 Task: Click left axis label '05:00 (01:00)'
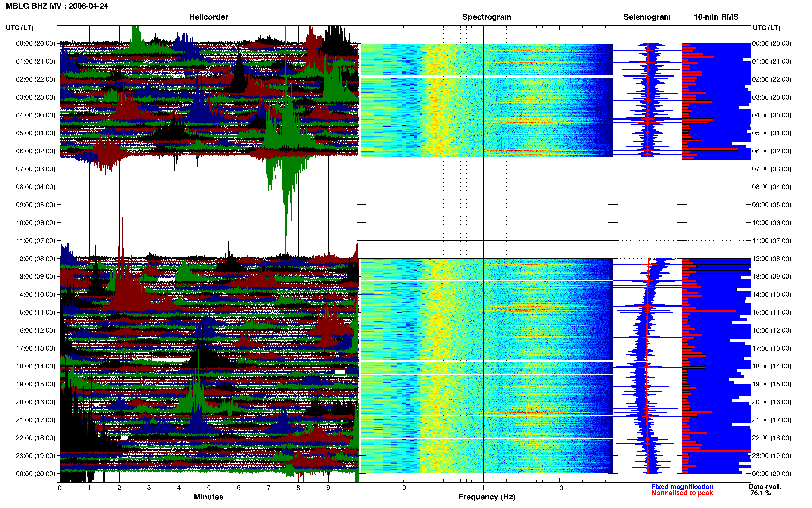[x=36, y=133]
